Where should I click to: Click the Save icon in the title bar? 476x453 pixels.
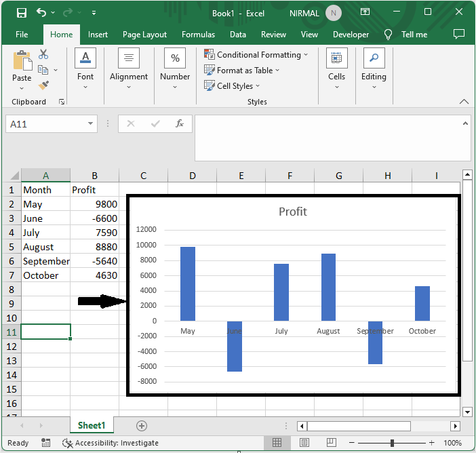(21, 13)
